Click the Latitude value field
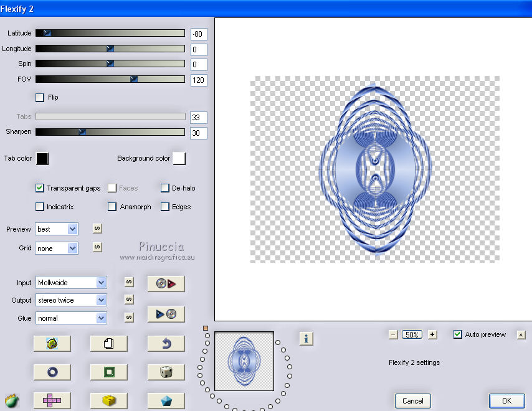The height and width of the screenshot is (411, 532). point(199,34)
